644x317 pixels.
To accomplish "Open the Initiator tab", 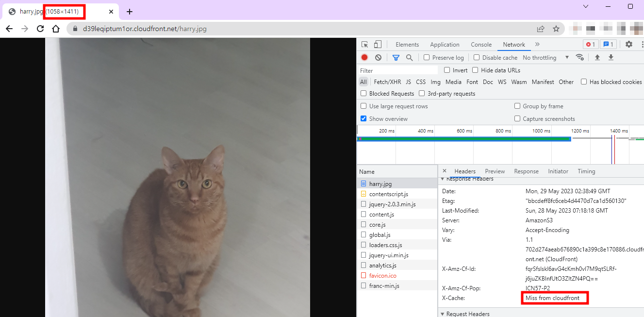I will pos(558,171).
